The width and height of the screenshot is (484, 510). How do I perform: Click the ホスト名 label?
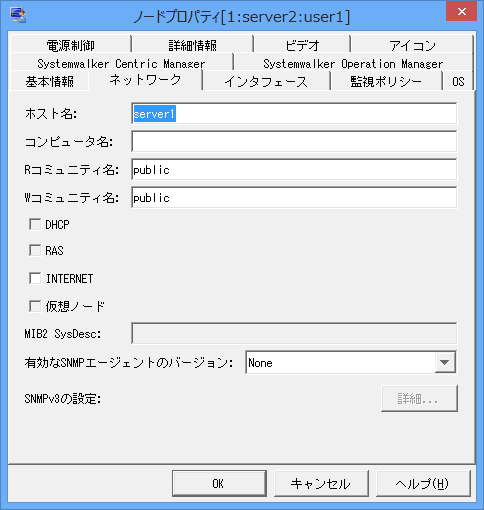(51, 114)
